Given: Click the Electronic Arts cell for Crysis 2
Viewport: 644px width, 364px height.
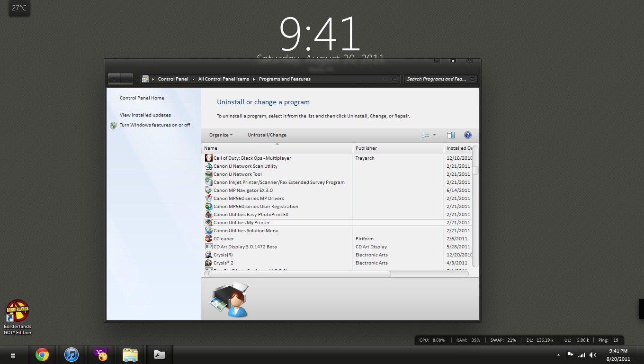Looking at the screenshot, I should pos(371,263).
